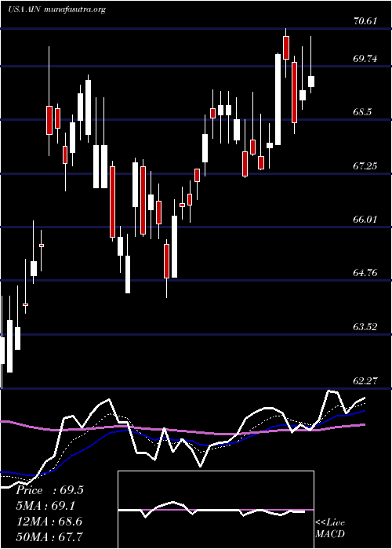392x549 pixels.
Task: Click the 68.5 price axis label
Action: (364, 112)
